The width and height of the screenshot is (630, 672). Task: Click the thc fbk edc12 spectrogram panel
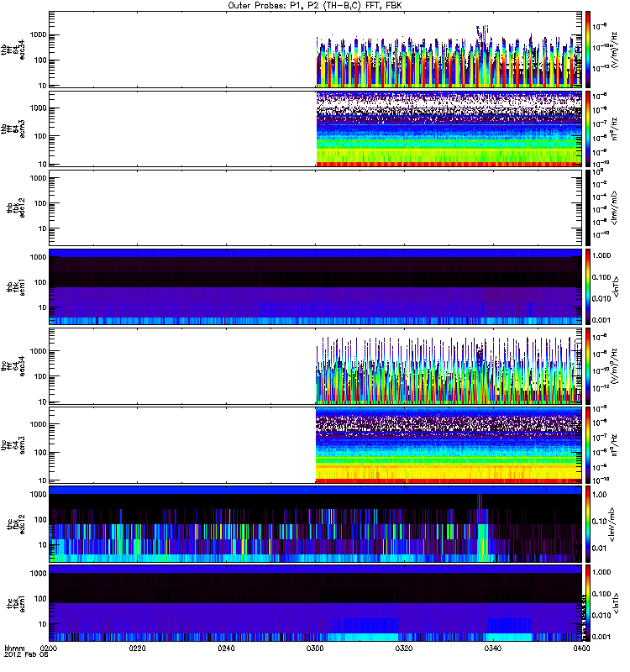(x=315, y=524)
